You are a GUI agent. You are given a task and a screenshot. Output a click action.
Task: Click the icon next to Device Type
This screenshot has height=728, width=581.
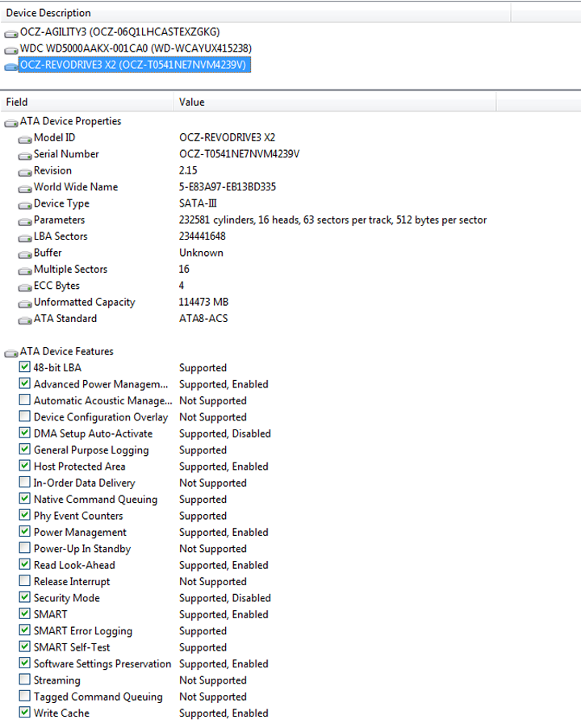[x=25, y=205]
